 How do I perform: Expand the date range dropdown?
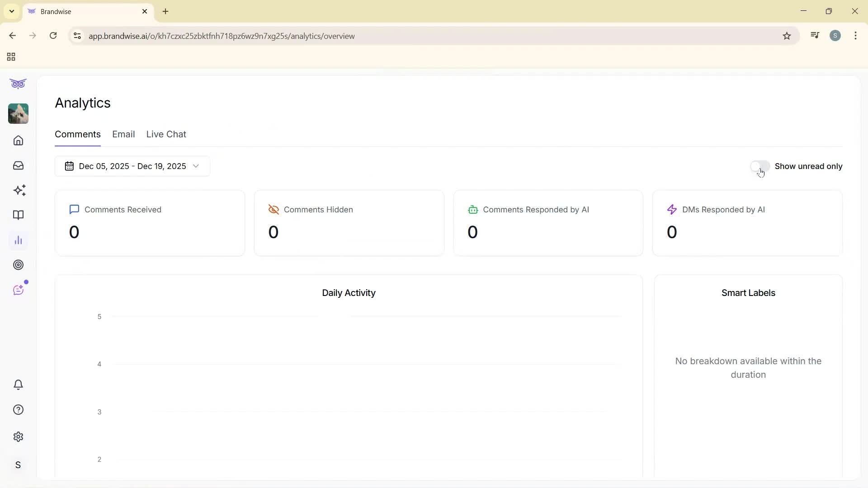coord(196,166)
